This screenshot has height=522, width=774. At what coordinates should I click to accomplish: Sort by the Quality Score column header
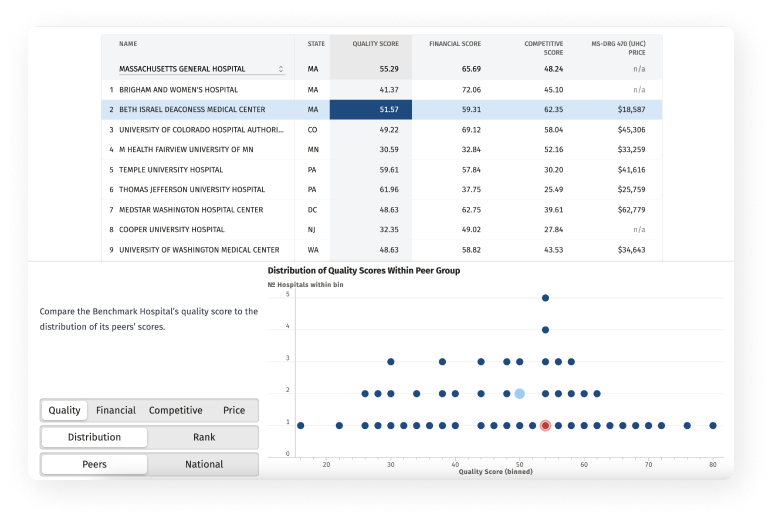pos(375,44)
